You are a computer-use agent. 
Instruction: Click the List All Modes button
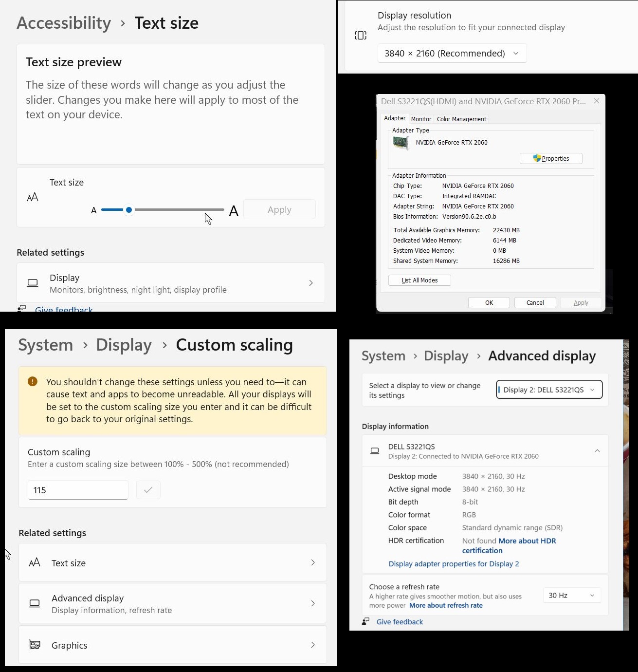[x=419, y=280]
